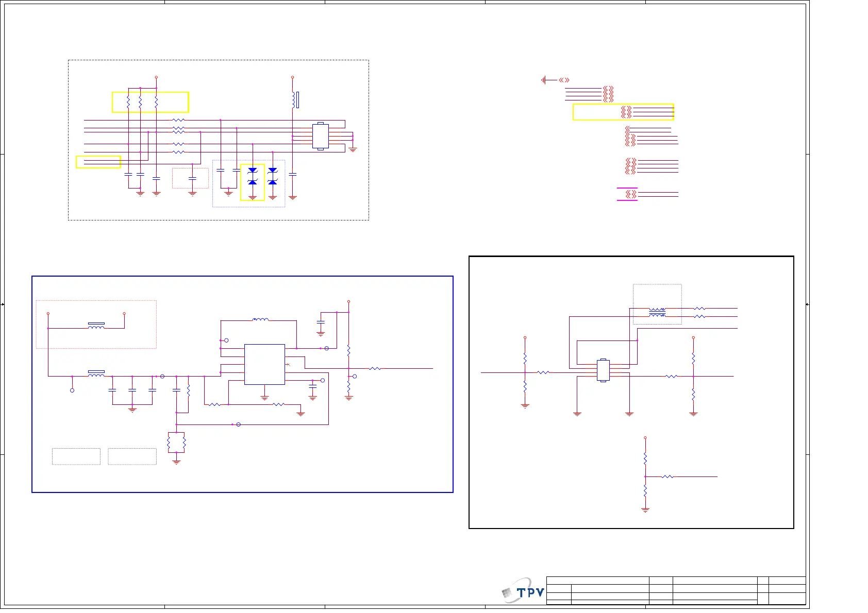The height and width of the screenshot is (613, 868).
Task: Select the unpopulated pin X mark on square IC
Action: pyautogui.click(x=288, y=365)
